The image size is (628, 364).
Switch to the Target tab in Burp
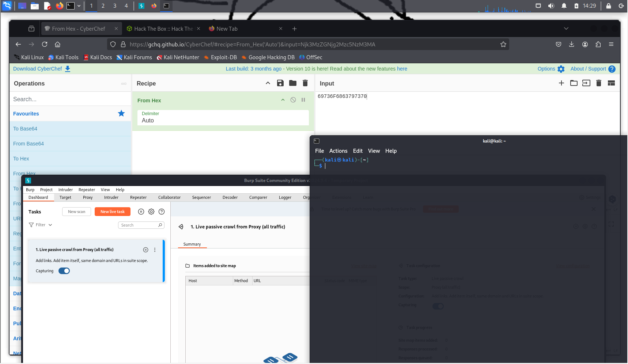point(65,197)
